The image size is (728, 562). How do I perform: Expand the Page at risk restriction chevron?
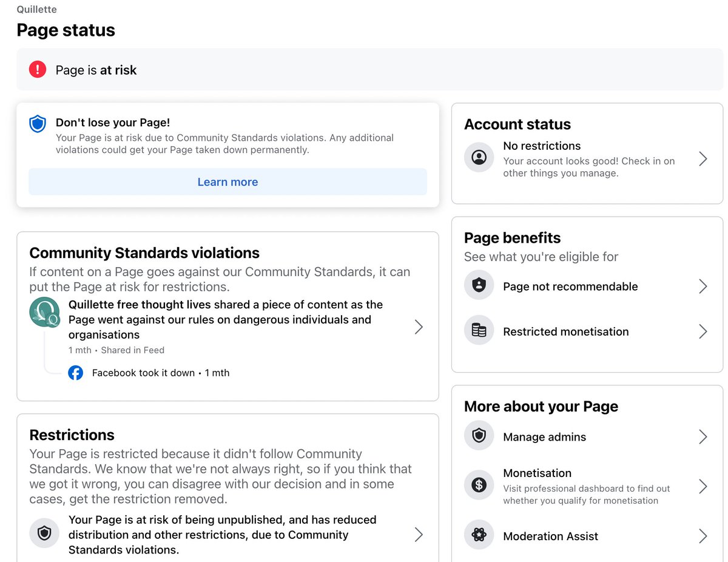[419, 534]
